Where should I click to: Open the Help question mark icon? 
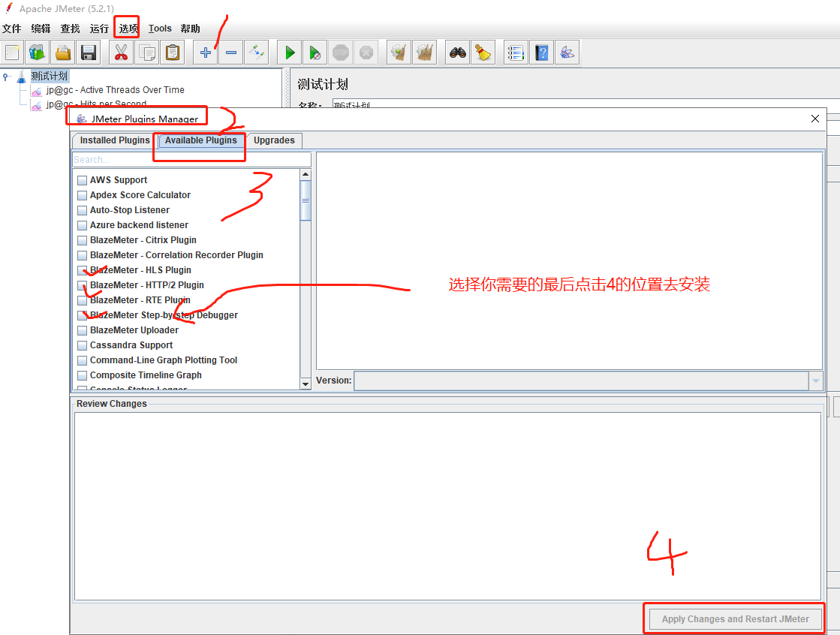pos(541,53)
